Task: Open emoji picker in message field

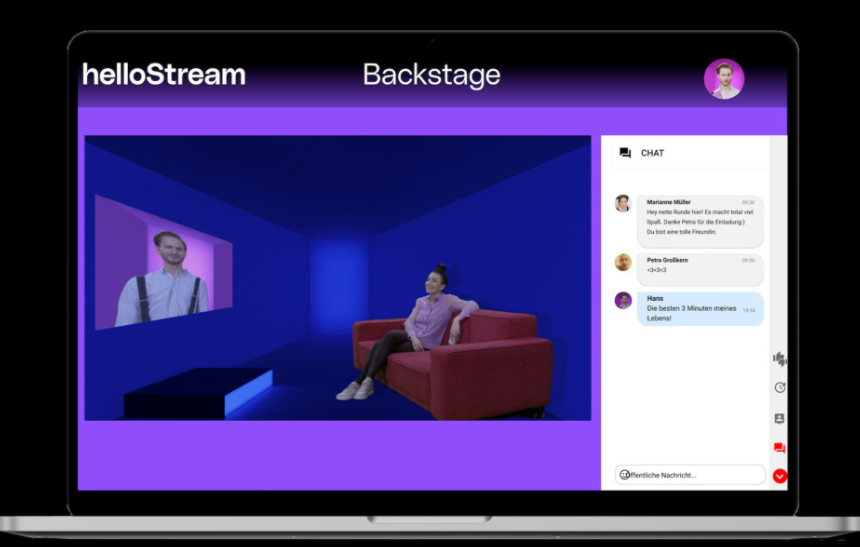Action: click(624, 475)
